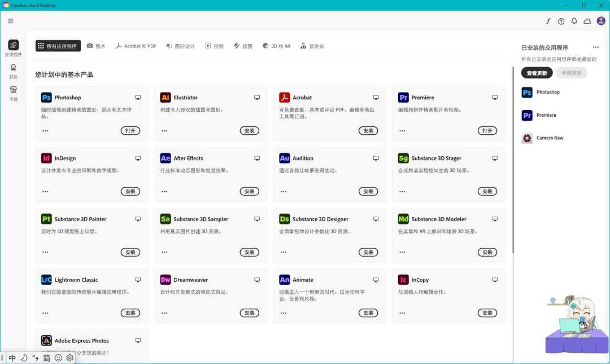Click the Dreamweaver Dw icon

[165, 279]
